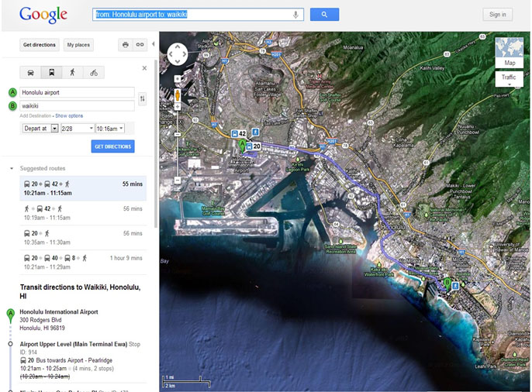Click the Add Destination link
The width and height of the screenshot is (532, 392).
36,116
